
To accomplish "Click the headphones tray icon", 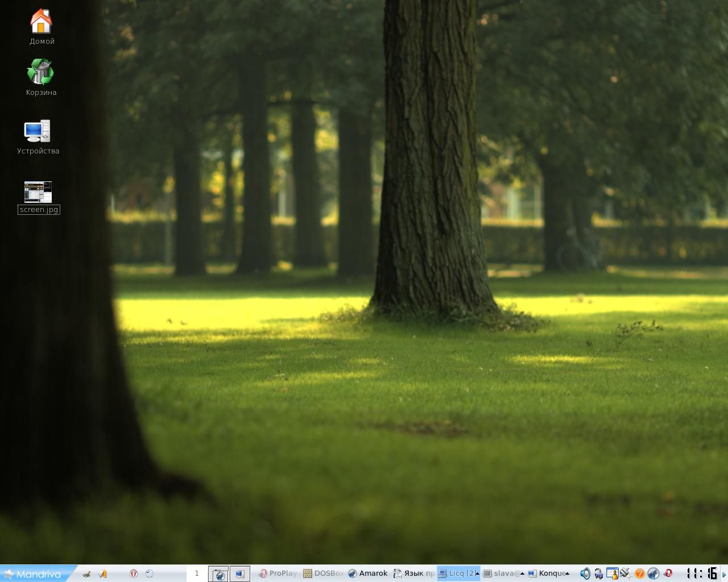I will pyautogui.click(x=598, y=573).
